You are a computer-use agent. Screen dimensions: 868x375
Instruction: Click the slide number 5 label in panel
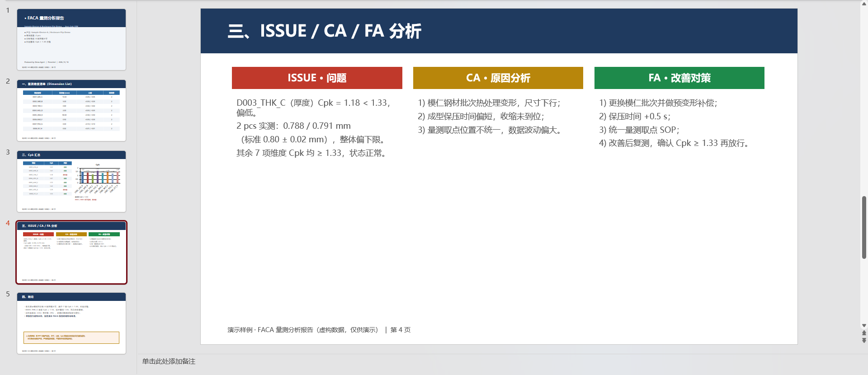(x=8, y=294)
